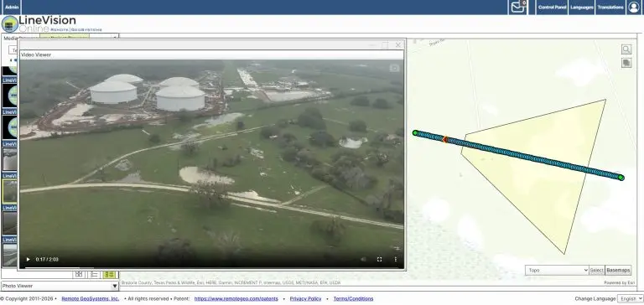644x305 pixels.
Task: Click the red current-position marker on path
Action: coord(444,140)
